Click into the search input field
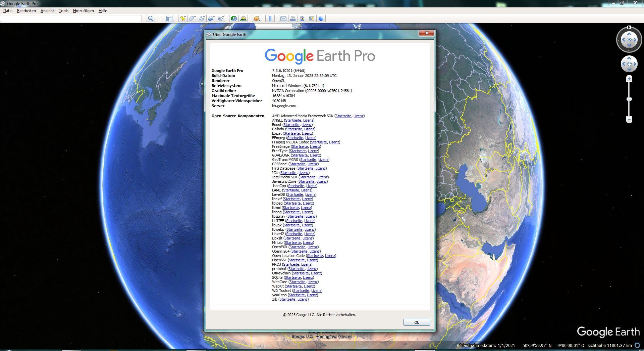Viewport: 644px width, 351px height. [71, 18]
